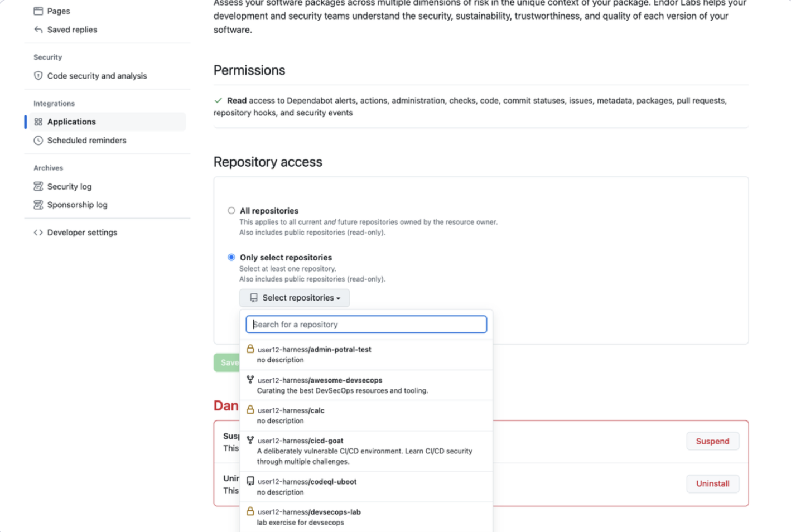Click the shield icon for Code security
Image resolution: width=791 pixels, height=532 pixels.
tap(38, 76)
